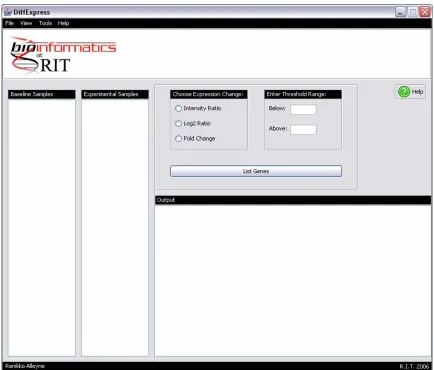The image size is (434, 370).
Task: Click the green Help button with question mark
Action: click(x=410, y=91)
